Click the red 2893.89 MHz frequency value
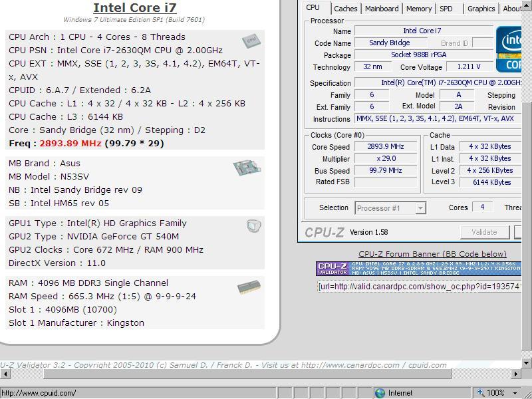The width and height of the screenshot is (532, 399). tap(70, 143)
